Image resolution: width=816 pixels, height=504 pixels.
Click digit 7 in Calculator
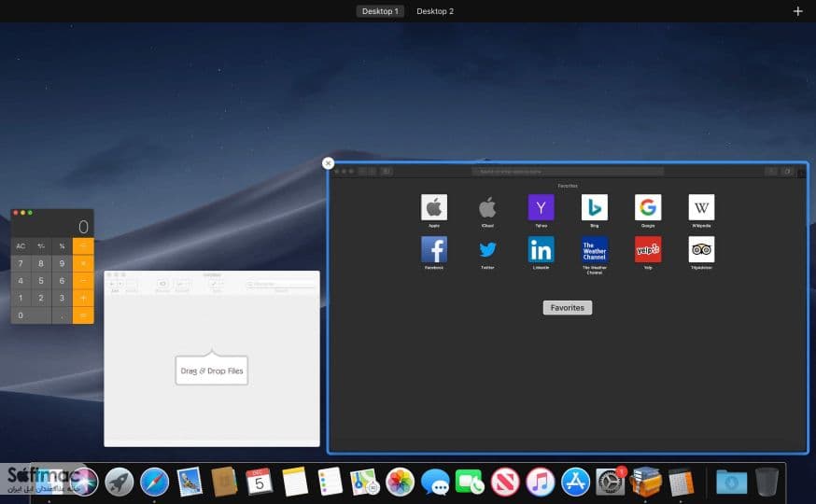click(21, 263)
